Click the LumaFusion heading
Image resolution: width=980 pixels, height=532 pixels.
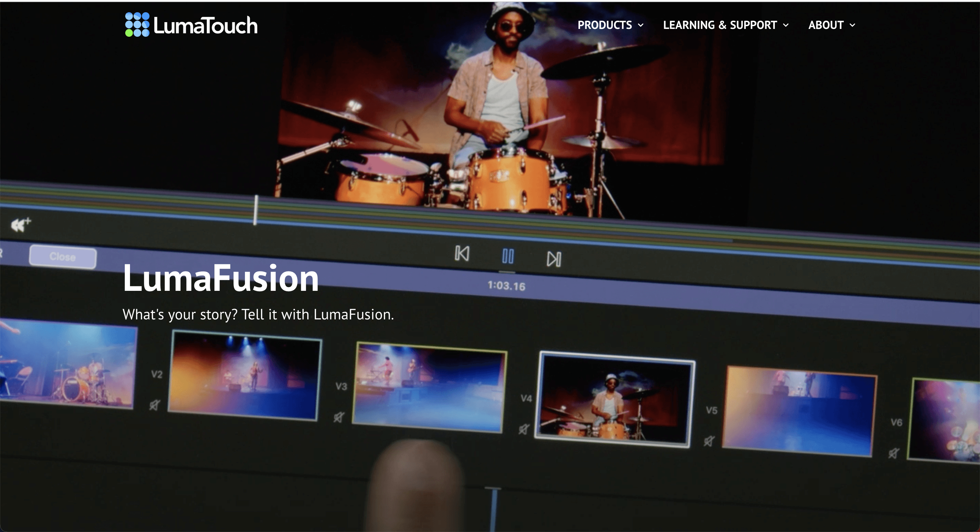(220, 279)
